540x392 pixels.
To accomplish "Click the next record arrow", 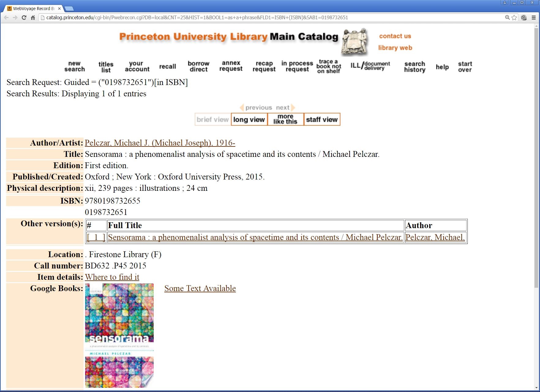I will (x=285, y=108).
